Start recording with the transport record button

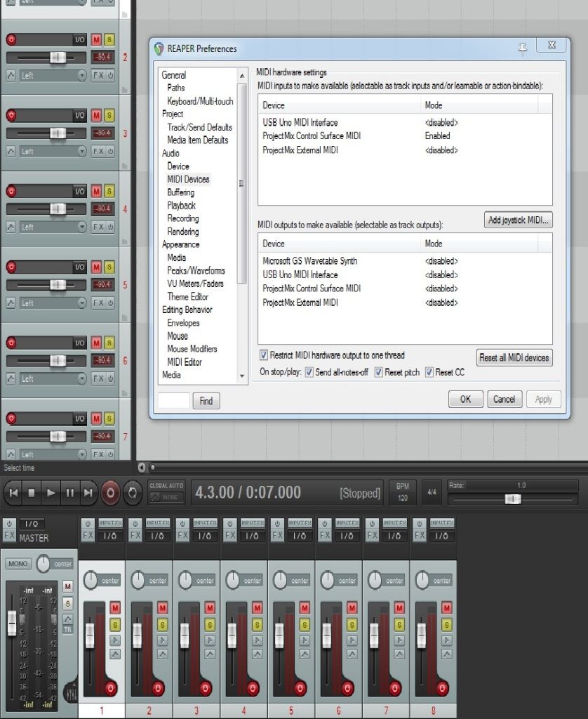pos(110,493)
